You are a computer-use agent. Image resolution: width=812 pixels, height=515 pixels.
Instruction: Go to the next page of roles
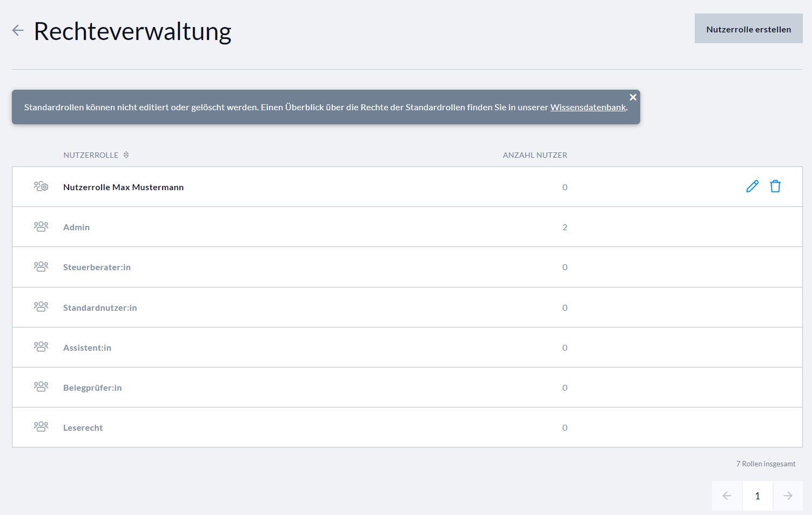pos(788,496)
